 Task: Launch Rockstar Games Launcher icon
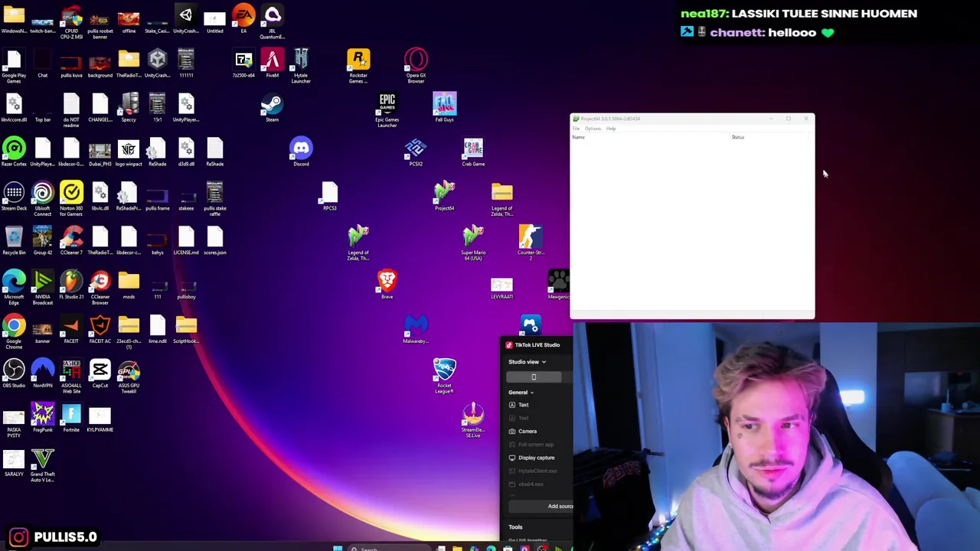pyautogui.click(x=358, y=66)
